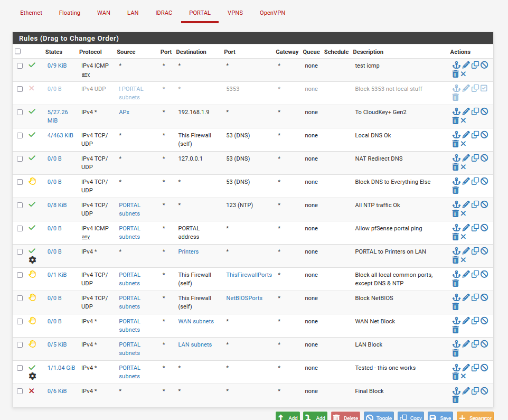Click red X action icon on 'Final Block' rule
The height and width of the screenshot is (420, 508).
32,391
